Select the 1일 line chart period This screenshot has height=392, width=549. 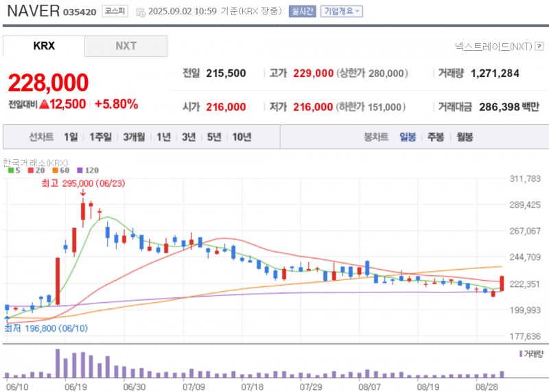point(71,137)
